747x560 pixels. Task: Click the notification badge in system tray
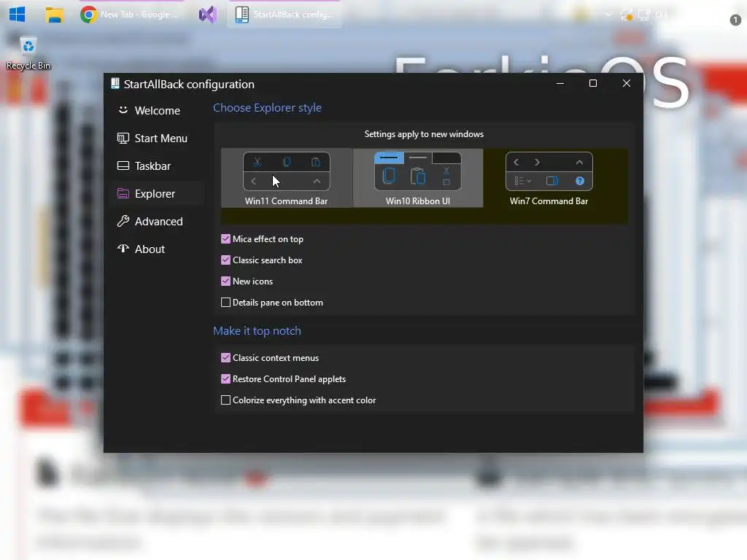coord(735,20)
